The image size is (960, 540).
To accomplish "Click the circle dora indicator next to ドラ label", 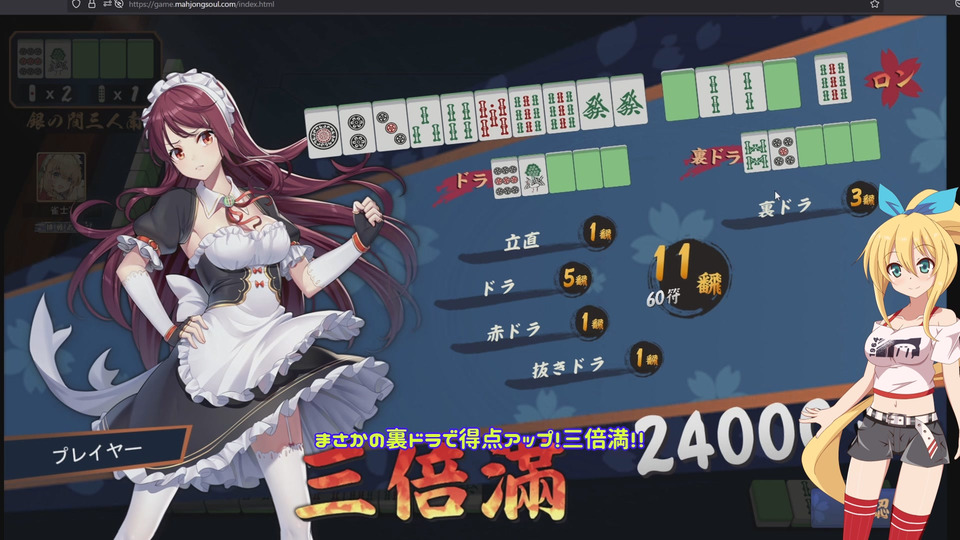I will (x=506, y=178).
